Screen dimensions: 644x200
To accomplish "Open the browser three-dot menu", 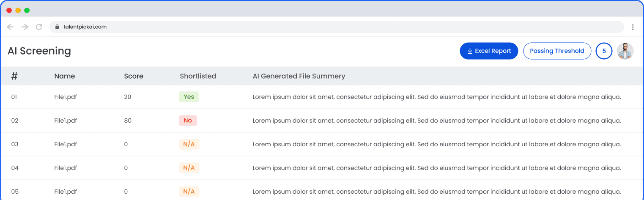I will tap(633, 27).
